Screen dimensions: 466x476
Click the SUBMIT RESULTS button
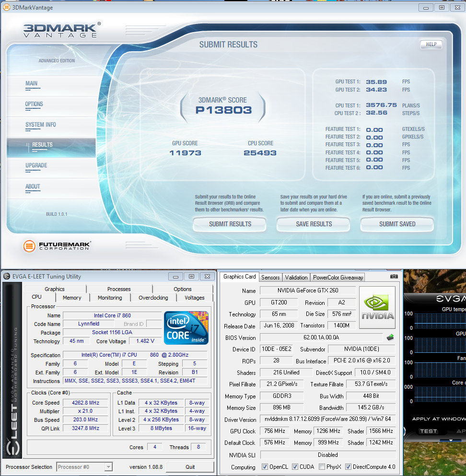(230, 224)
